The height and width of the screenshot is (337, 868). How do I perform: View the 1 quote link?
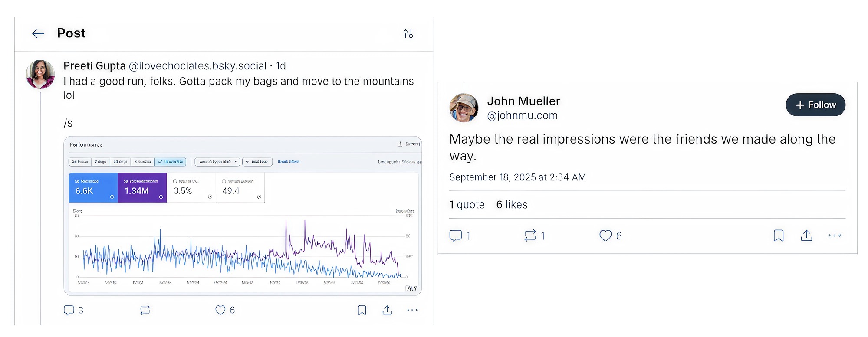point(467,205)
